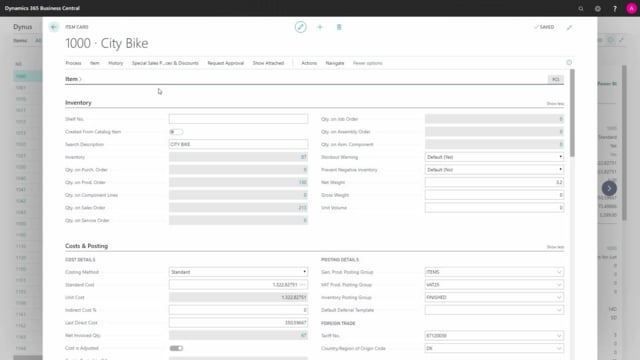Click Show Attached menu item
The image size is (640, 360).
pos(268,63)
